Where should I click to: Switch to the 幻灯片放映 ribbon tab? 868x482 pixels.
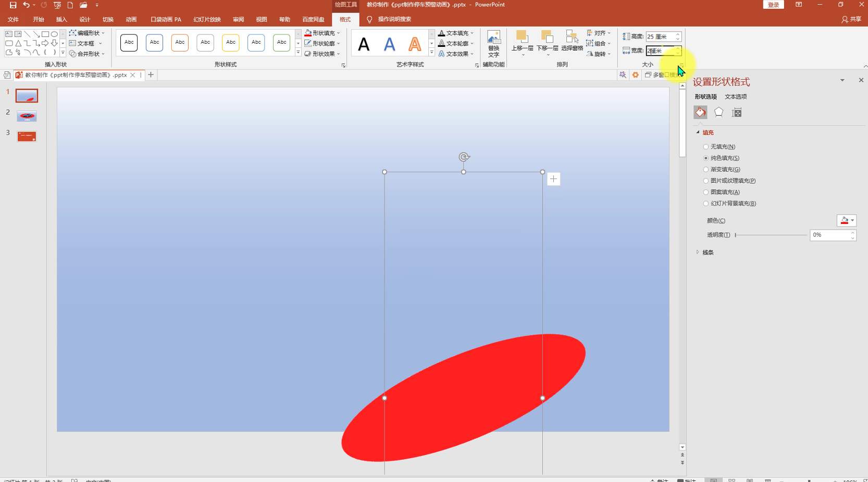point(207,19)
